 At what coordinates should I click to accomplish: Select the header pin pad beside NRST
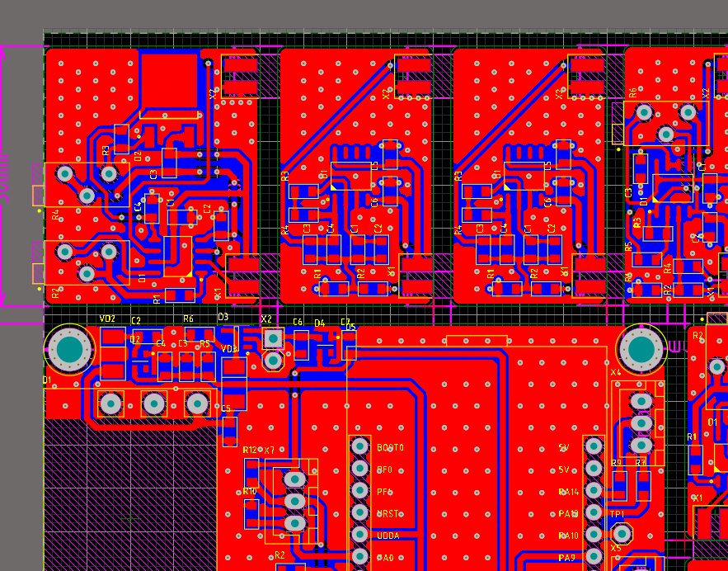pos(359,512)
